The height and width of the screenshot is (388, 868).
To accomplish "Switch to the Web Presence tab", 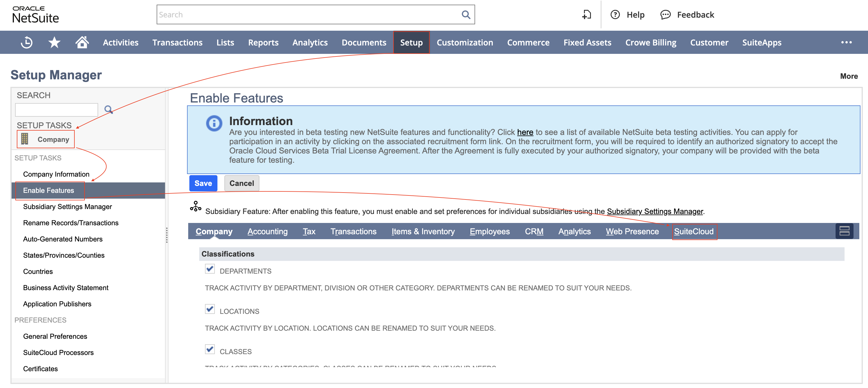I will pos(632,231).
